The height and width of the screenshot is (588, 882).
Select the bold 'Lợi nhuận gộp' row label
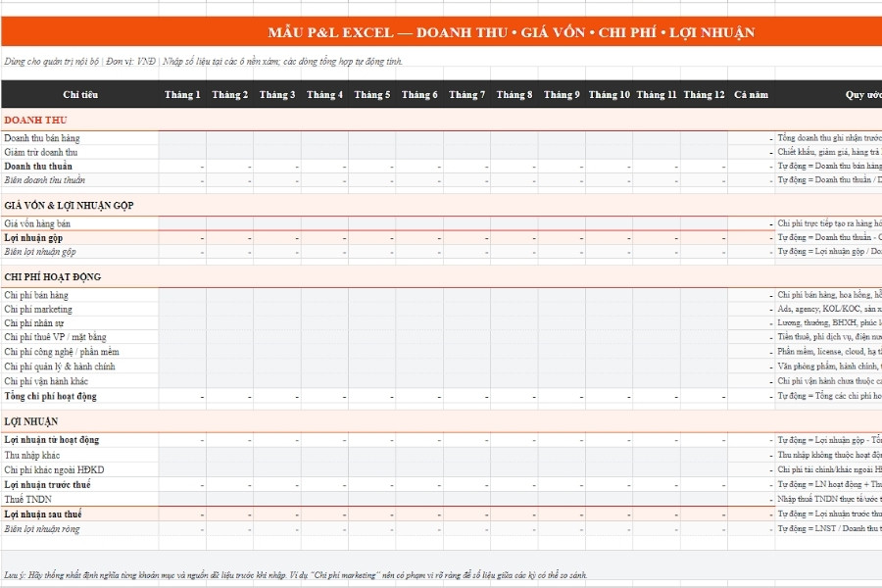(33, 237)
